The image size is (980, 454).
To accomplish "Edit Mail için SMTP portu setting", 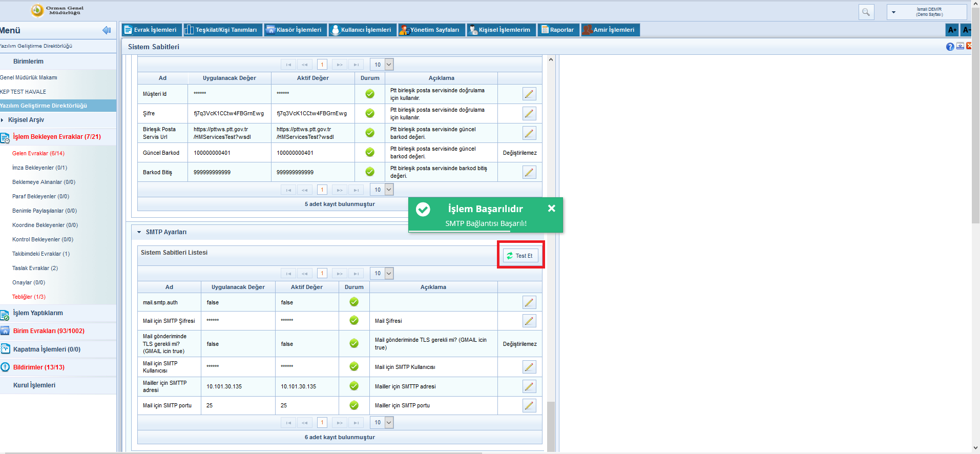I will (x=529, y=405).
